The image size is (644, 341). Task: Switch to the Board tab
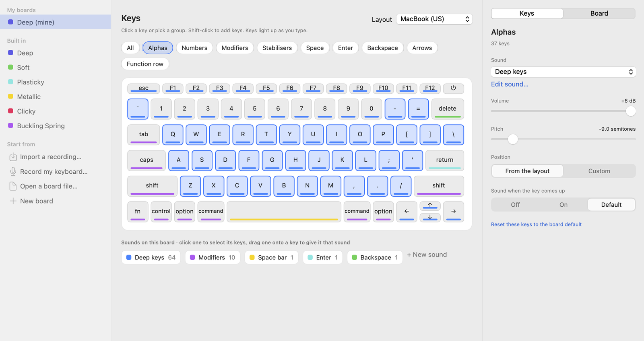click(x=599, y=13)
